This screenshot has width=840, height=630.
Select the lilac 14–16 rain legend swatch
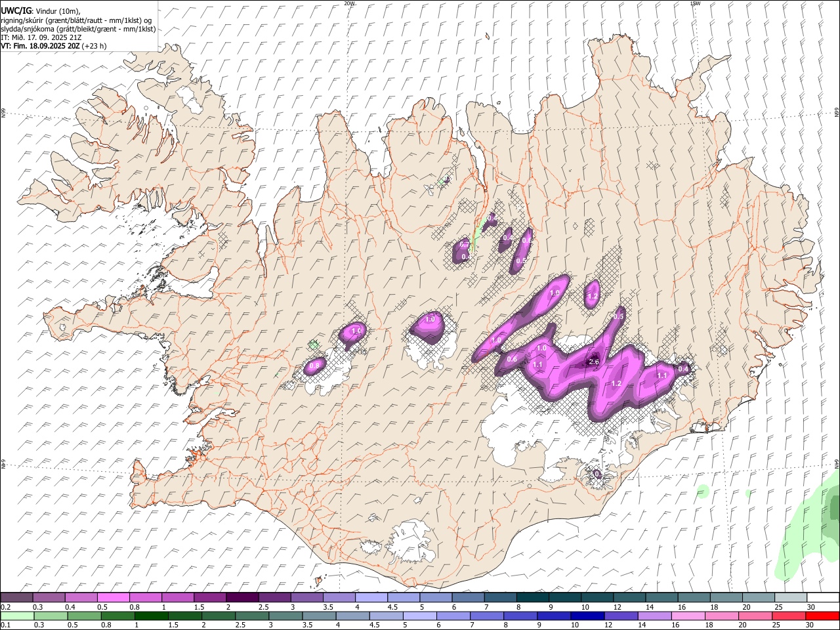tap(654, 616)
